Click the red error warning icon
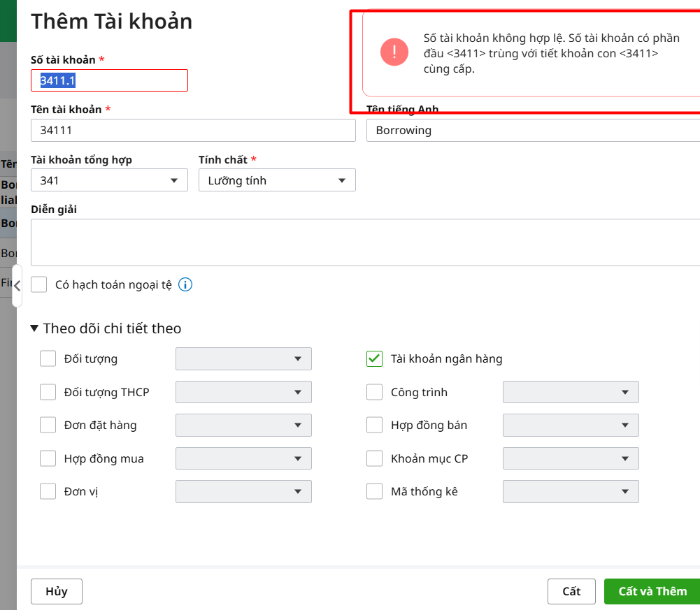The width and height of the screenshot is (700, 610). (394, 52)
